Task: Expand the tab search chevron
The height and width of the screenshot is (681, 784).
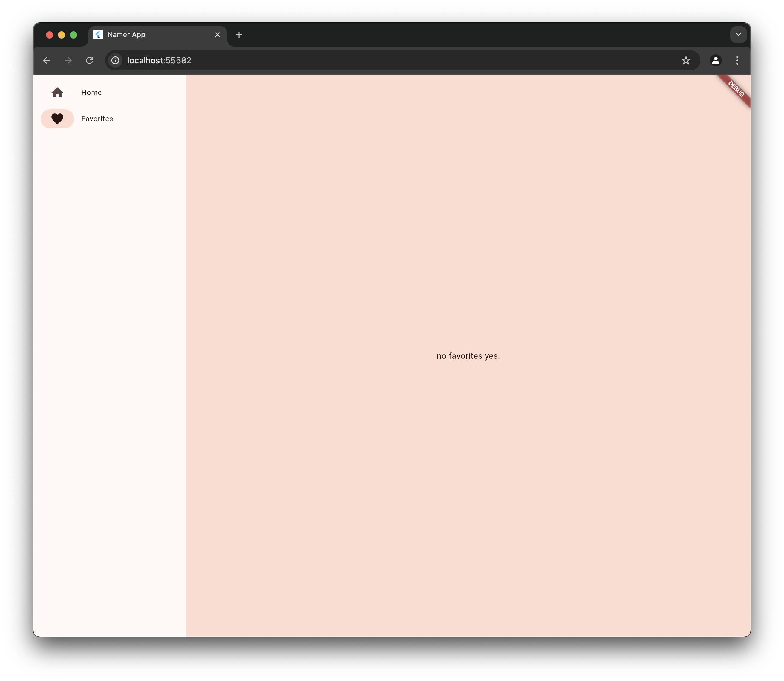Action: [x=738, y=35]
